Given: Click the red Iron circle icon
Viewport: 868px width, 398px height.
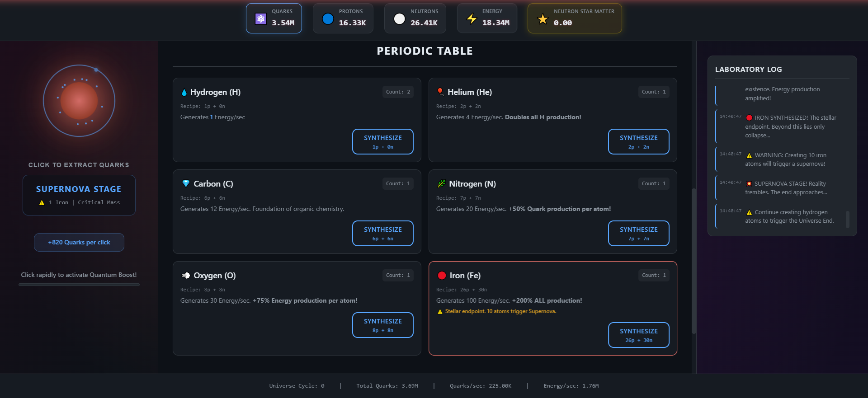Looking at the screenshot, I should coord(442,276).
